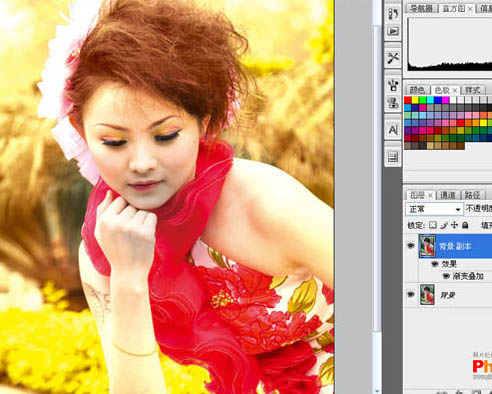The height and width of the screenshot is (394, 492).
Task: Toggle lock image pixels brush icon
Action: 443,225
